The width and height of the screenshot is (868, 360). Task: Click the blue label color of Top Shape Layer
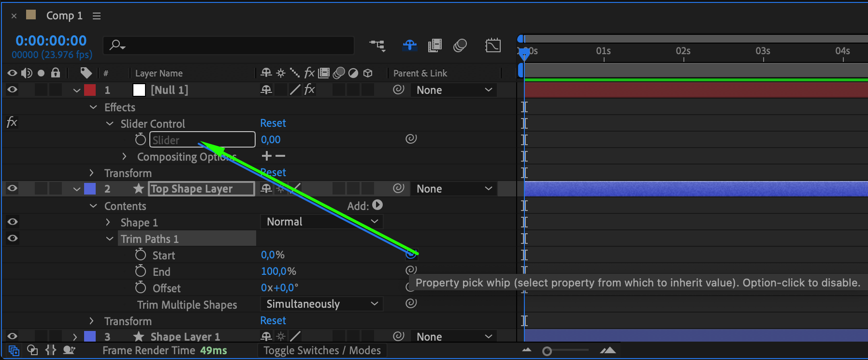click(90, 189)
